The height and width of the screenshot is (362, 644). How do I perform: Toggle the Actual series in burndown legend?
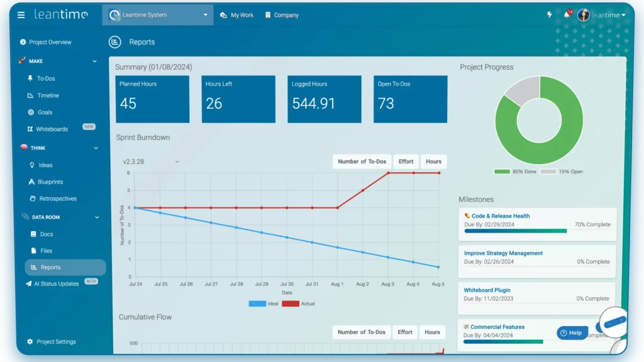tap(298, 304)
